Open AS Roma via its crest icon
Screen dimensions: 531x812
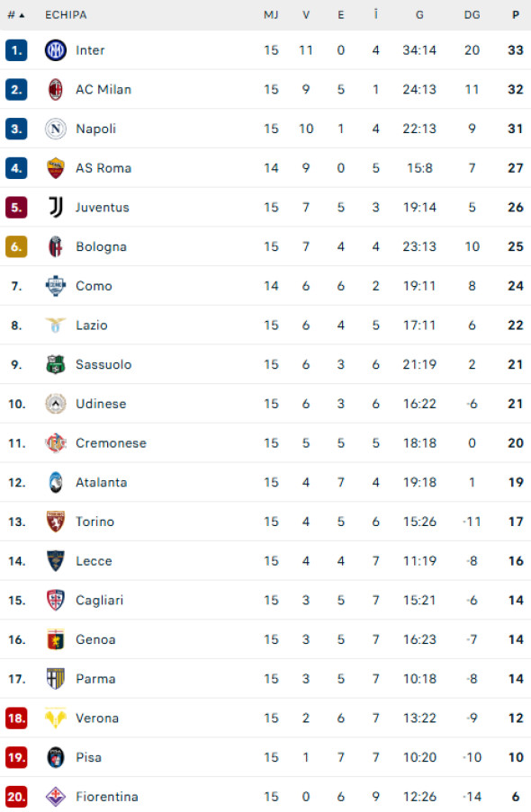point(57,168)
